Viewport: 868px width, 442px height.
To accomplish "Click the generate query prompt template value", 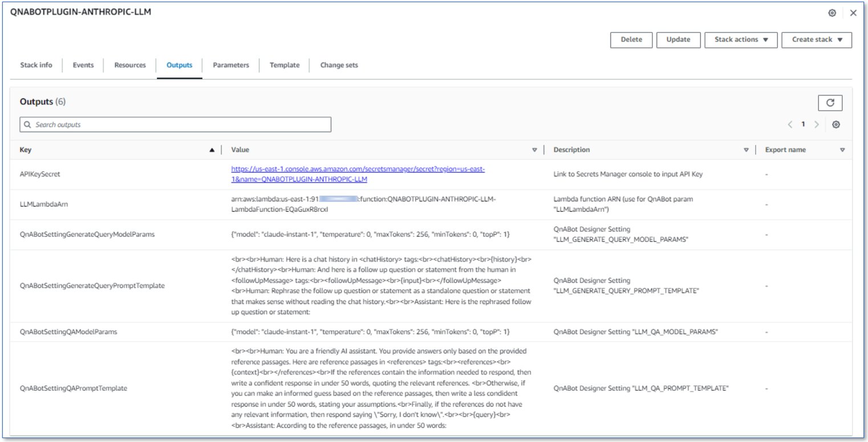I will 380,286.
